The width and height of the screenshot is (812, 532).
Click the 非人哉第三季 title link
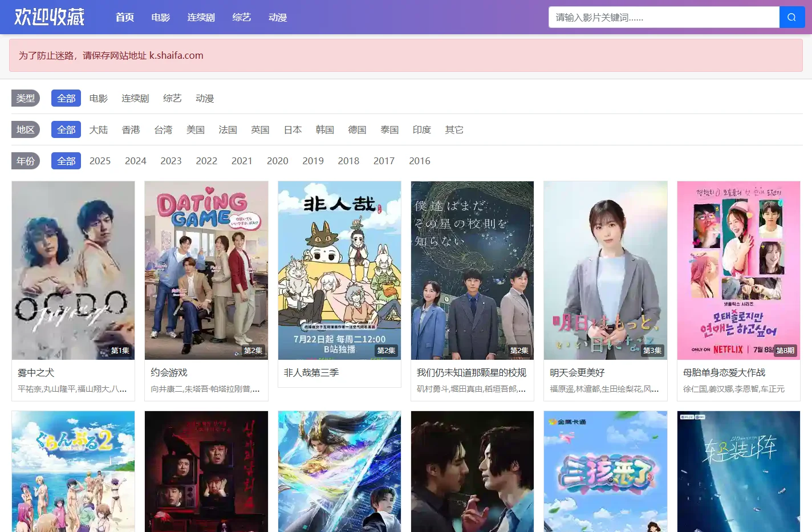311,372
